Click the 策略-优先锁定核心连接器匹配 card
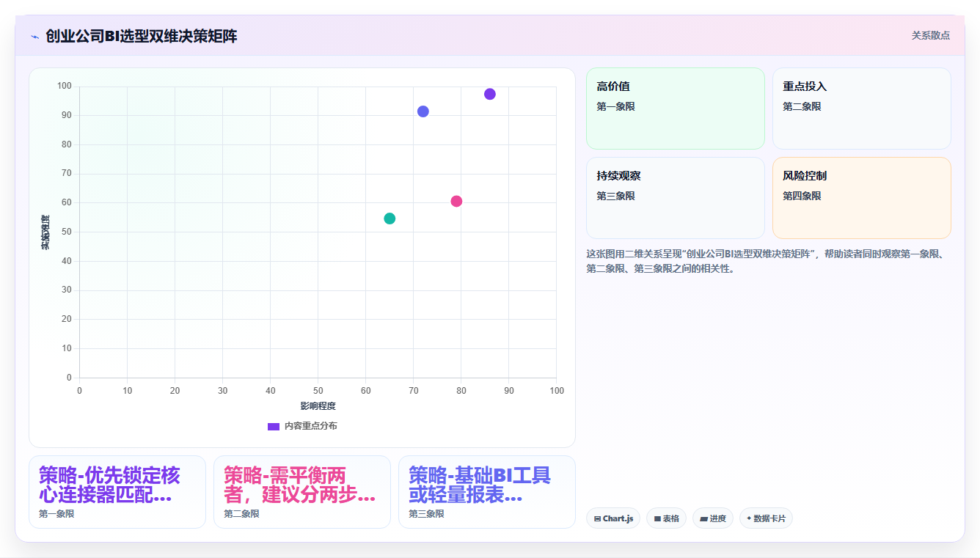 pos(117,492)
